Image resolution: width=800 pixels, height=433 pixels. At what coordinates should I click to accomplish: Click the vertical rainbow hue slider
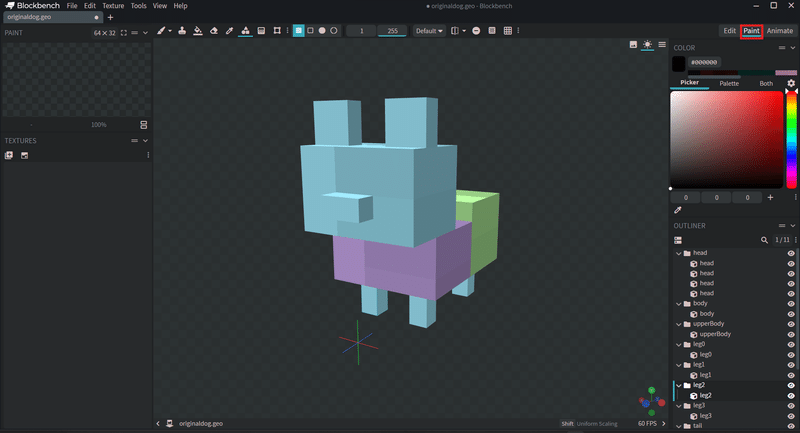click(x=791, y=140)
